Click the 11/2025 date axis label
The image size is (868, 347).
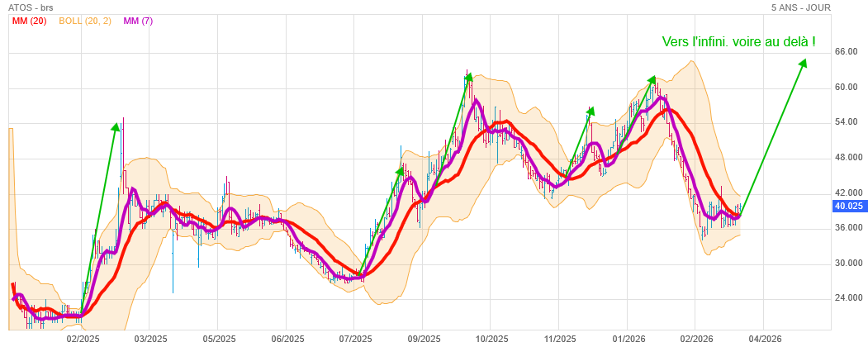coord(559,338)
